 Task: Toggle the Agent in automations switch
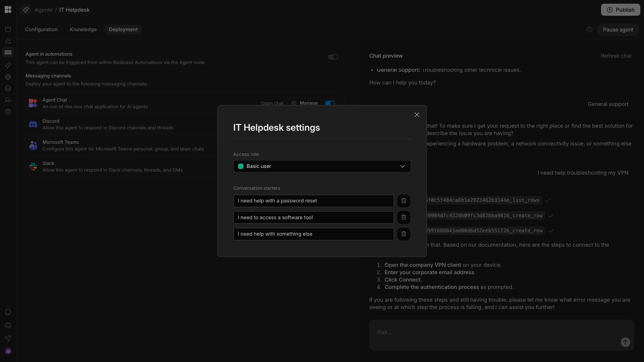(333, 57)
